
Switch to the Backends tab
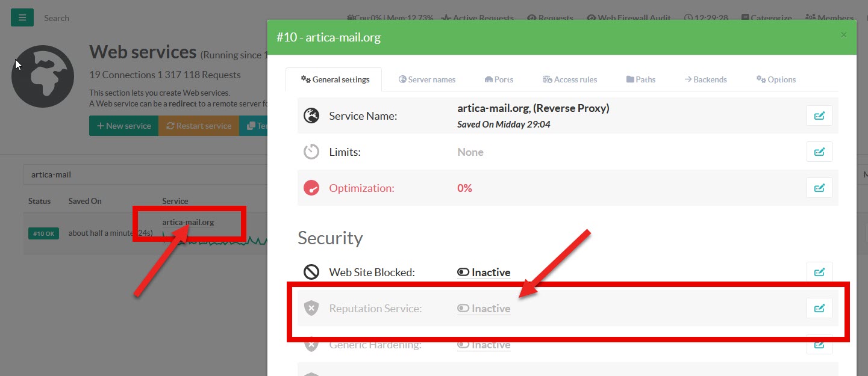click(x=705, y=79)
